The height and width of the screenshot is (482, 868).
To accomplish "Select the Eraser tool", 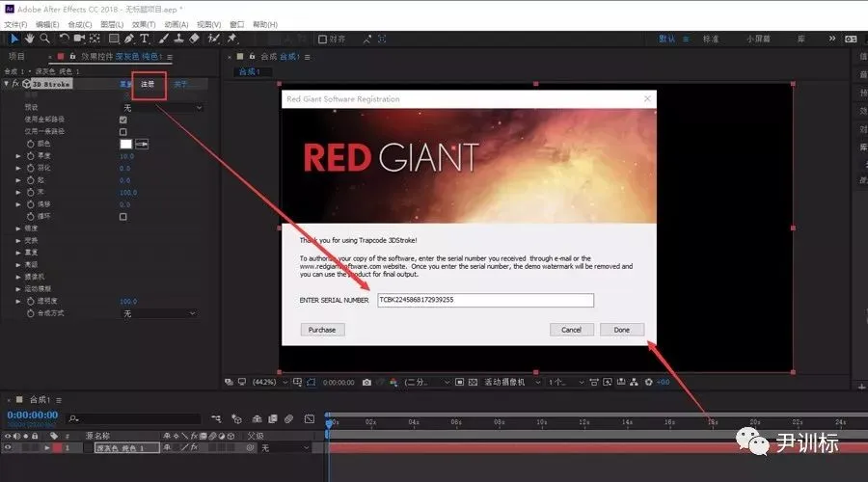I will point(194,39).
